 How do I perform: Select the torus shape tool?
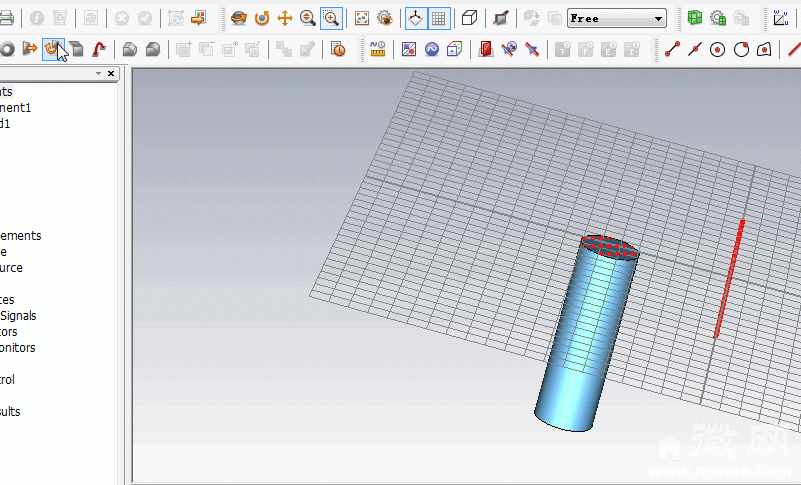pyautogui.click(x=7, y=50)
